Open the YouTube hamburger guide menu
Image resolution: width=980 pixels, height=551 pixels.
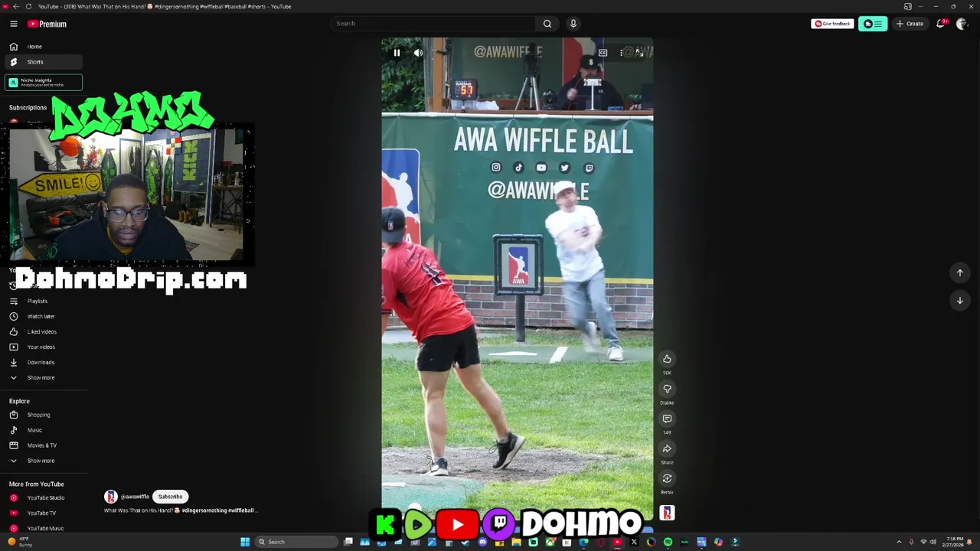point(14,24)
